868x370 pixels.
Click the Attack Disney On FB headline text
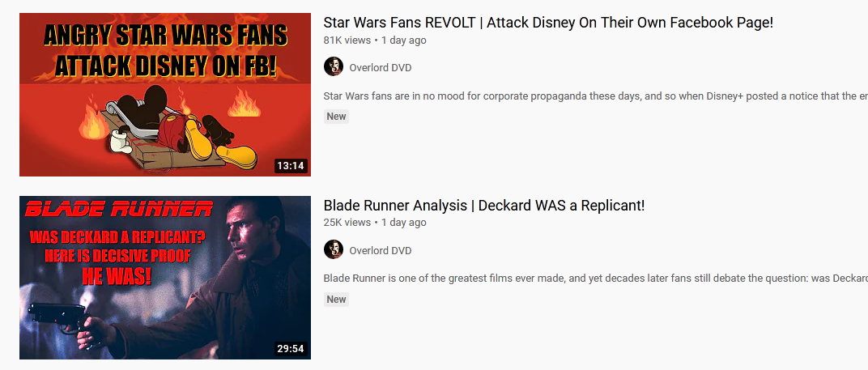tap(165, 66)
